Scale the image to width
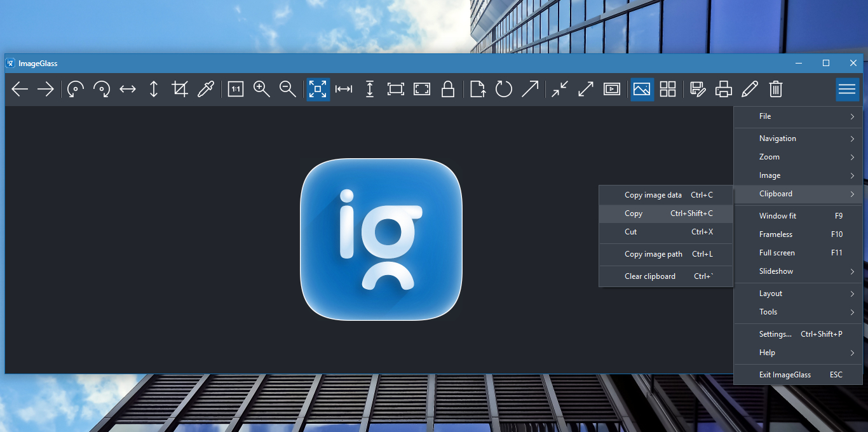This screenshot has width=868, height=432. [344, 90]
